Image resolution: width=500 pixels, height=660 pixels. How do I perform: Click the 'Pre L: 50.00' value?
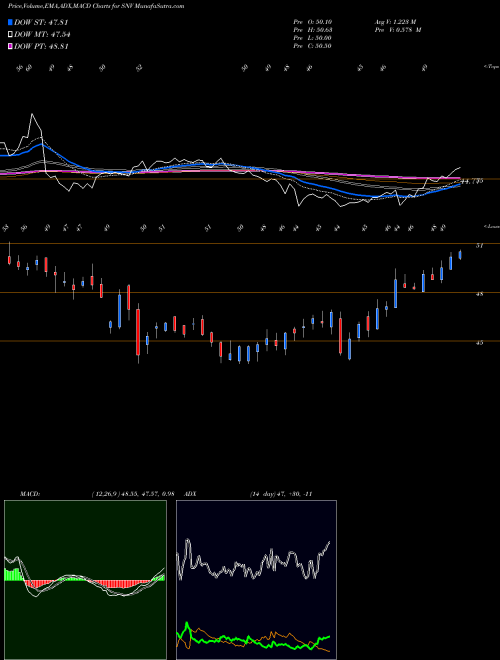(x=312, y=38)
